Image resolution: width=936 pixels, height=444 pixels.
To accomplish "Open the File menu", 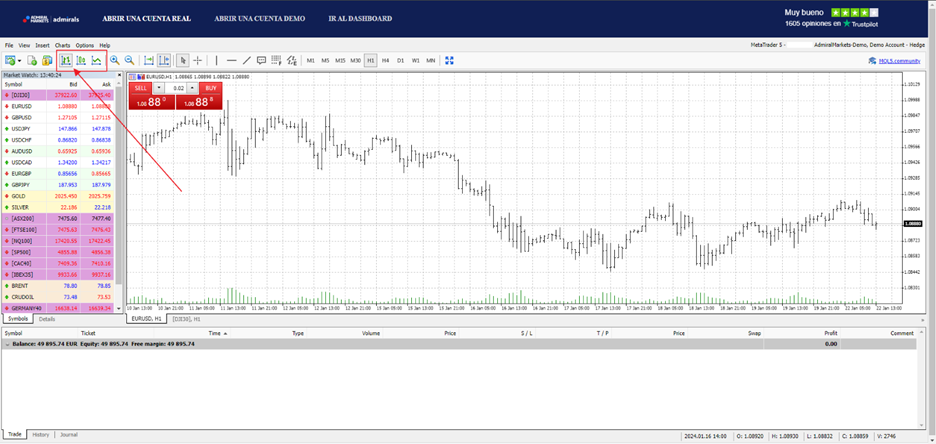I will (9, 45).
